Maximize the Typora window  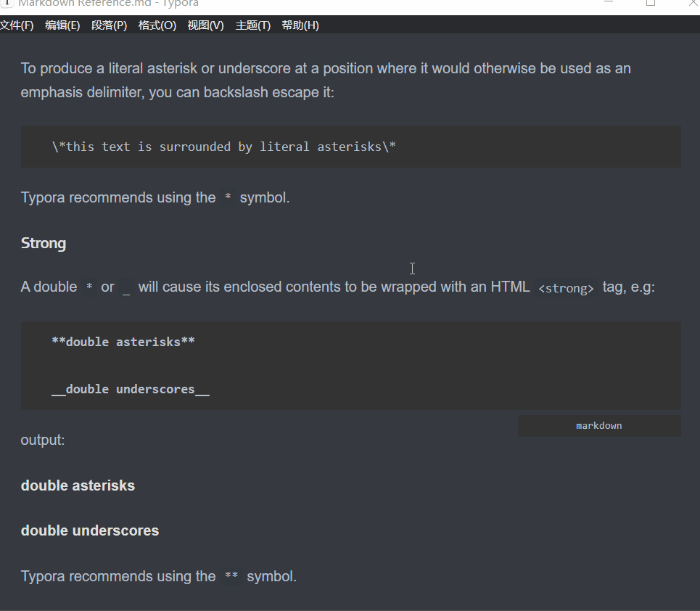pyautogui.click(x=651, y=3)
